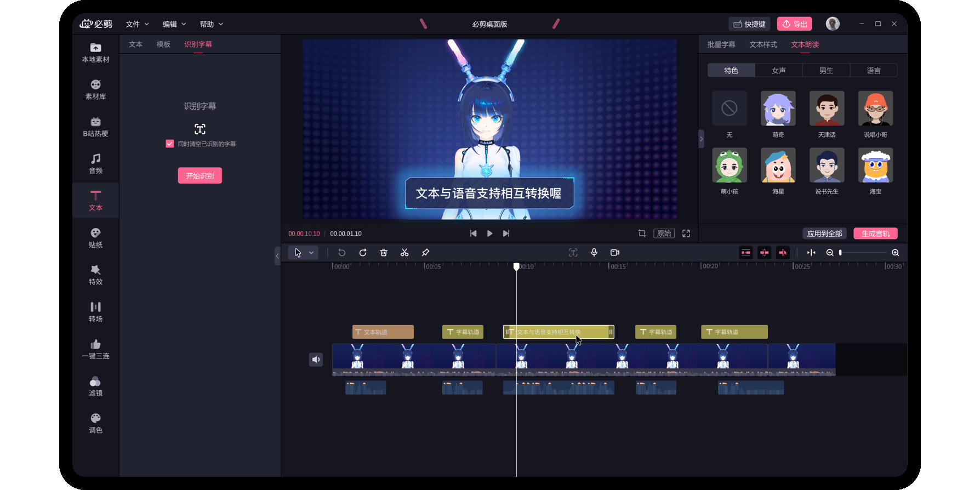Mute the main video track
This screenshot has width=980, height=490.
pyautogui.click(x=316, y=360)
